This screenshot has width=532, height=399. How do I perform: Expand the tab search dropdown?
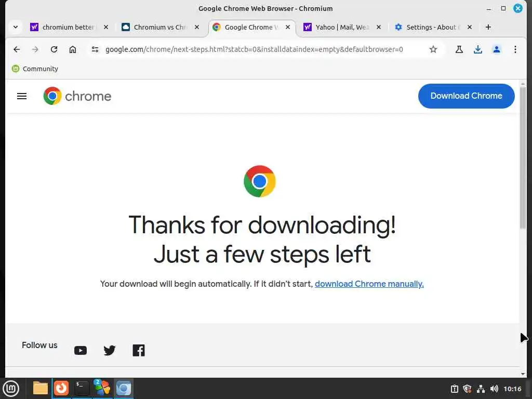15,27
